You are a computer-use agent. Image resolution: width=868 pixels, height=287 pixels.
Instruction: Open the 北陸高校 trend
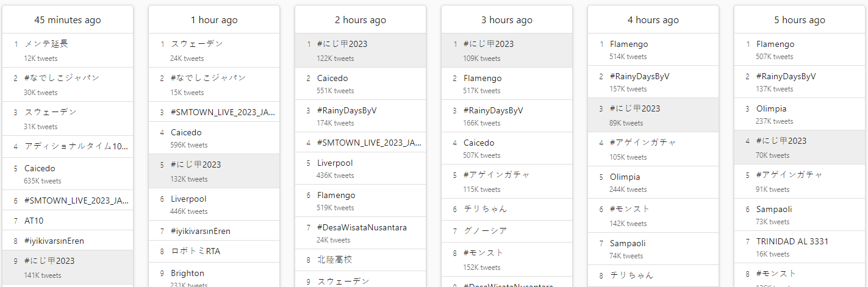coord(335,260)
